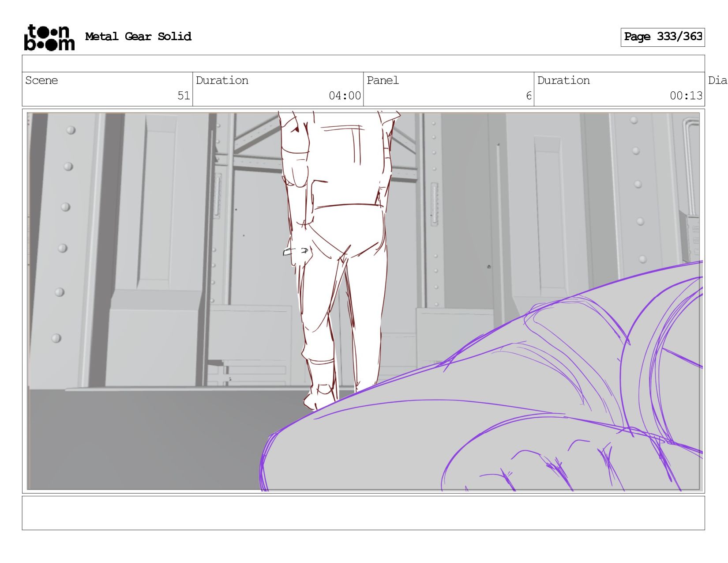Click the Toon Boom logo
The width and height of the screenshot is (728, 563).
tap(49, 37)
